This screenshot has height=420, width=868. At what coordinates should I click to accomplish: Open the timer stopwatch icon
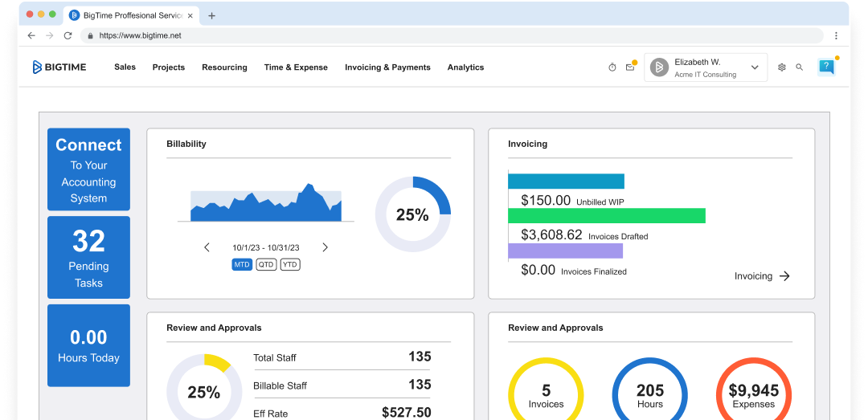click(x=612, y=67)
